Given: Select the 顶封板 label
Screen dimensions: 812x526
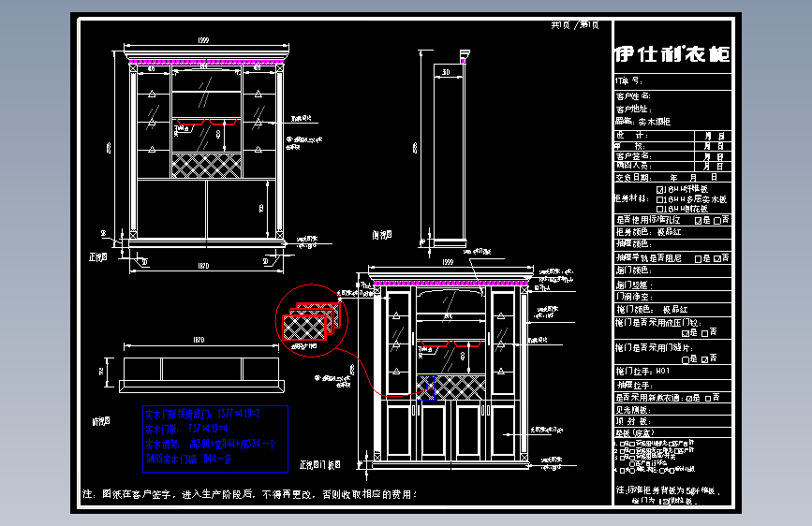Looking at the screenshot, I should tap(633, 421).
